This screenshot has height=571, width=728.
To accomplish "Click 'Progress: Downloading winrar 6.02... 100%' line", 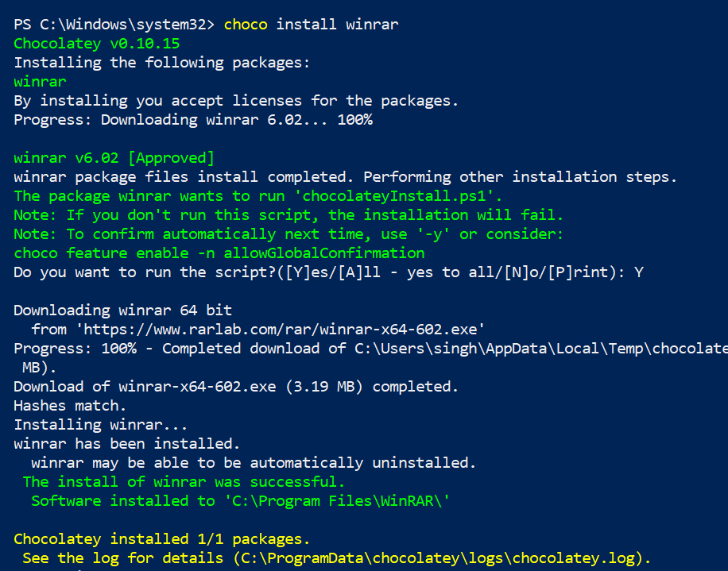I will pyautogui.click(x=193, y=120).
